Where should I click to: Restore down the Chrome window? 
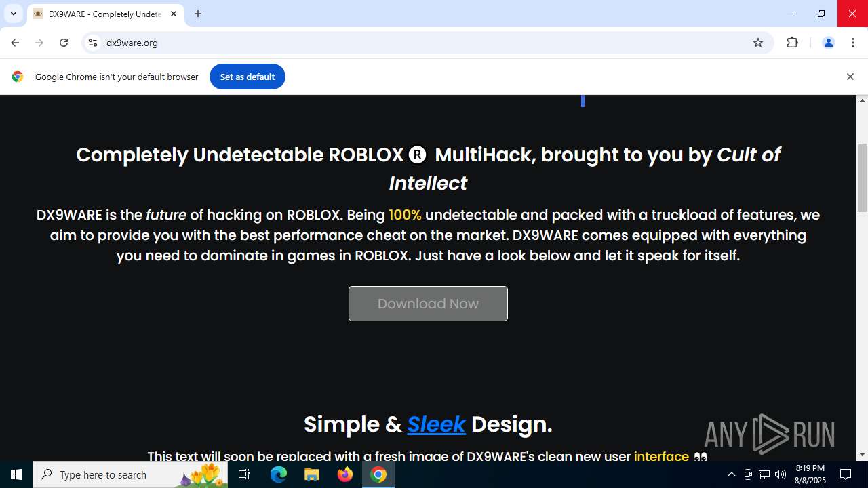click(821, 14)
